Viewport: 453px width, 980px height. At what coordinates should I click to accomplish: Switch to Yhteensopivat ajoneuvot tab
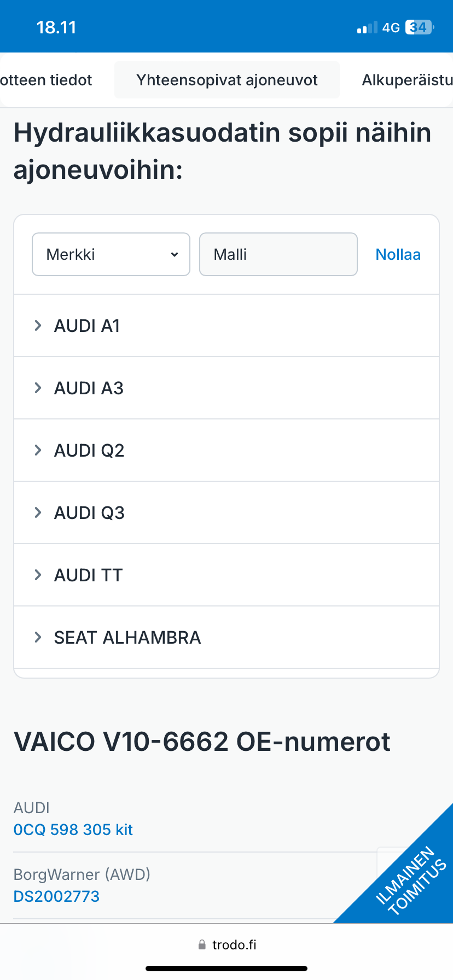click(x=227, y=80)
